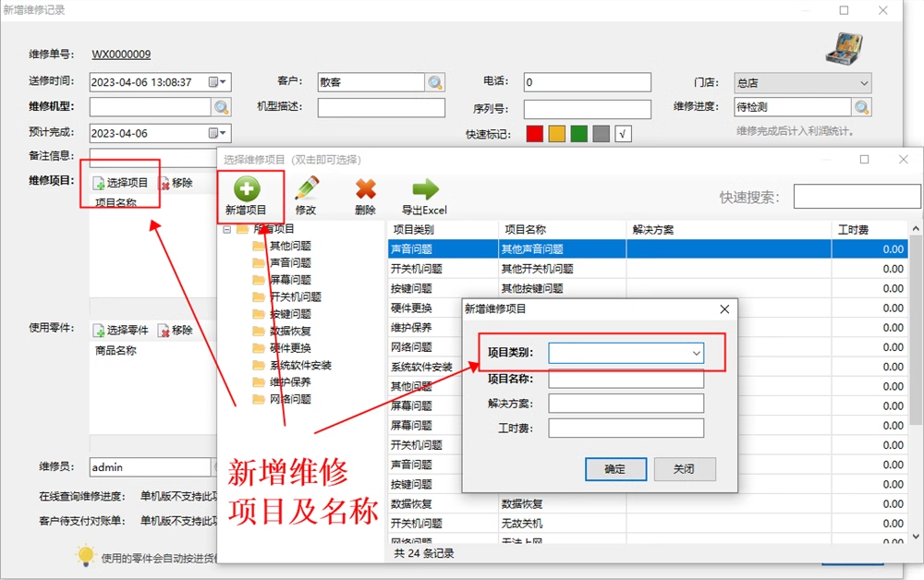The image size is (924, 580).
Task: Close the 新增维修项目 dialog with X
Action: (x=724, y=309)
